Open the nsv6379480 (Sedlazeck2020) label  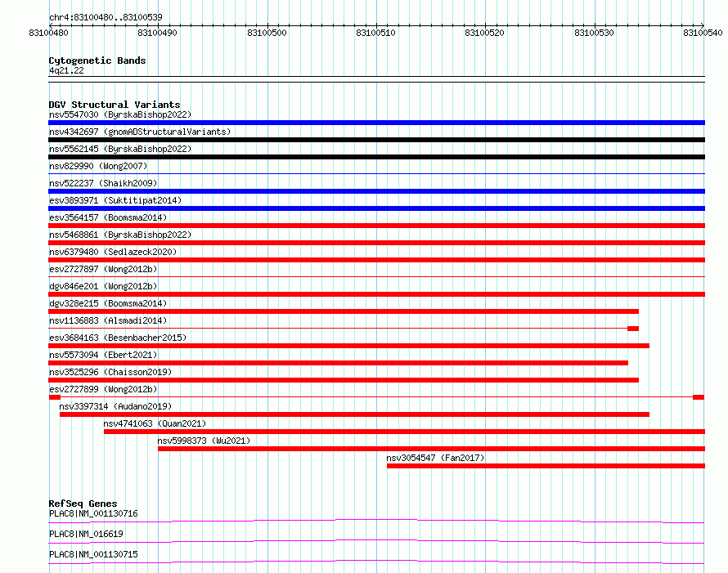[113, 252]
